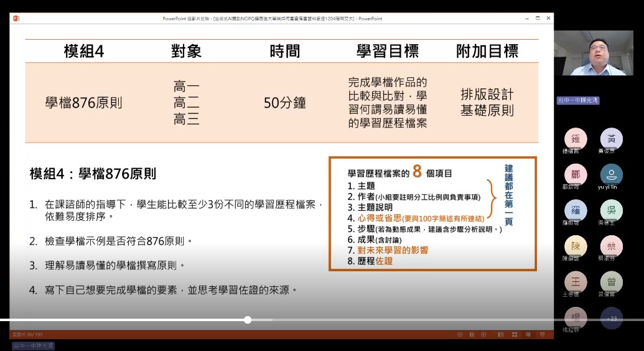Expand the +23 more participants list
Screen dimensions: 644x351
point(611,318)
